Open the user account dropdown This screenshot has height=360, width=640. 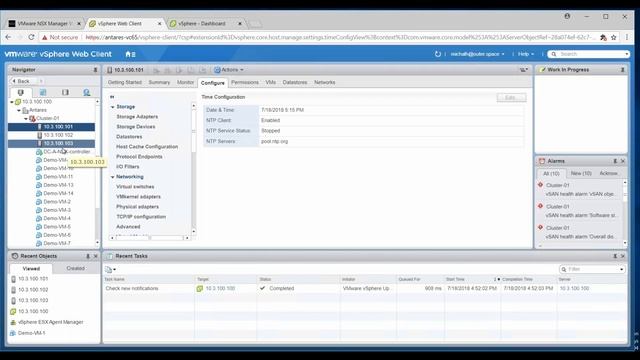point(477,54)
